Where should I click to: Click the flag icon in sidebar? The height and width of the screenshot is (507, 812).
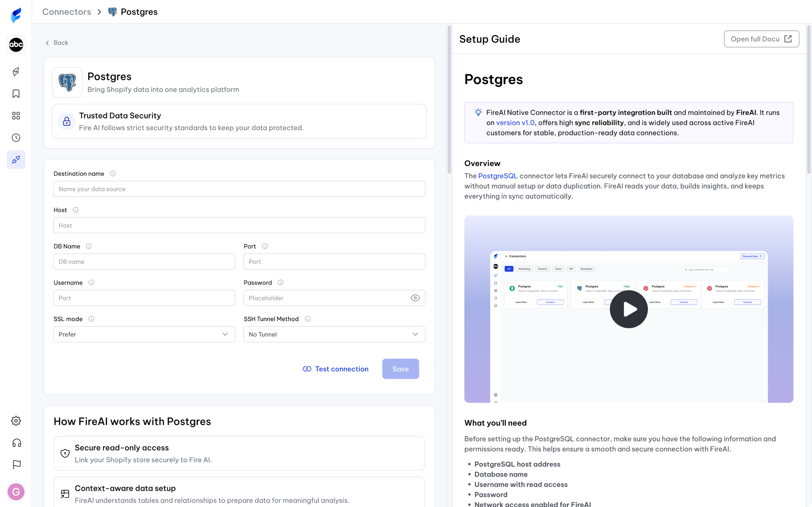coord(16,465)
